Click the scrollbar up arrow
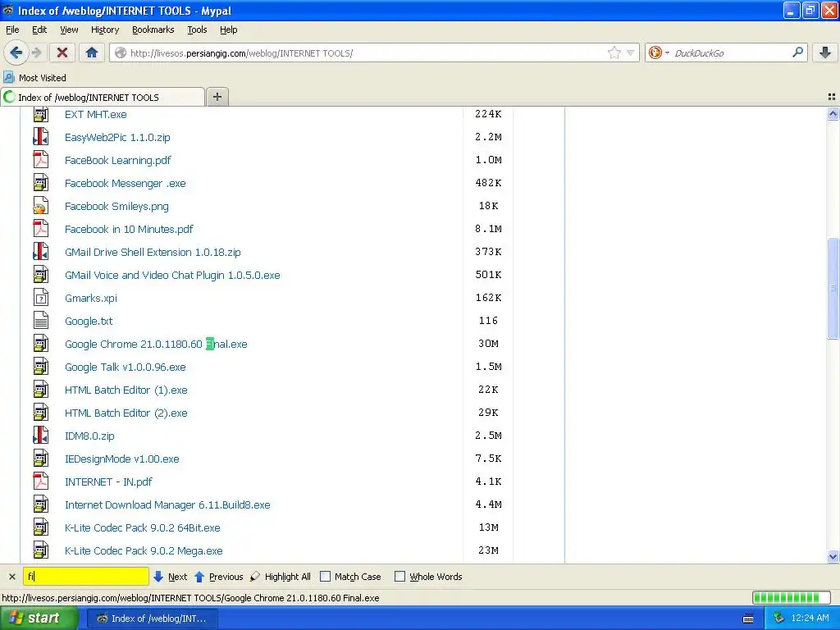The height and width of the screenshot is (630, 840). coord(833,113)
